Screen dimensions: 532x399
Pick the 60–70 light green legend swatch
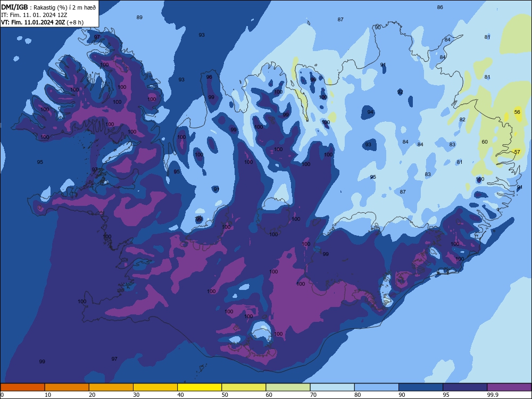(288, 387)
